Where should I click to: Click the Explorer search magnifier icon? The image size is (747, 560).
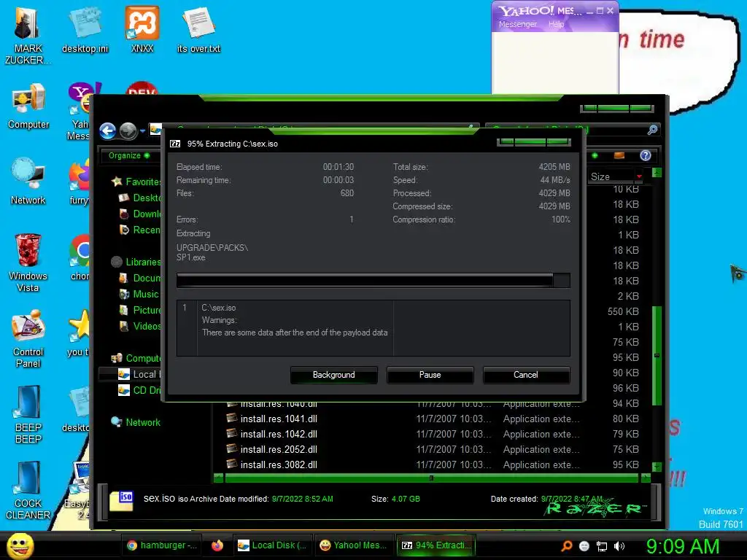click(652, 130)
